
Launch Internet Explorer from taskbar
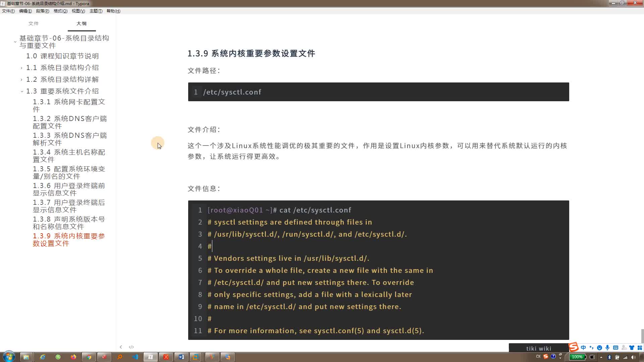pos(43,357)
